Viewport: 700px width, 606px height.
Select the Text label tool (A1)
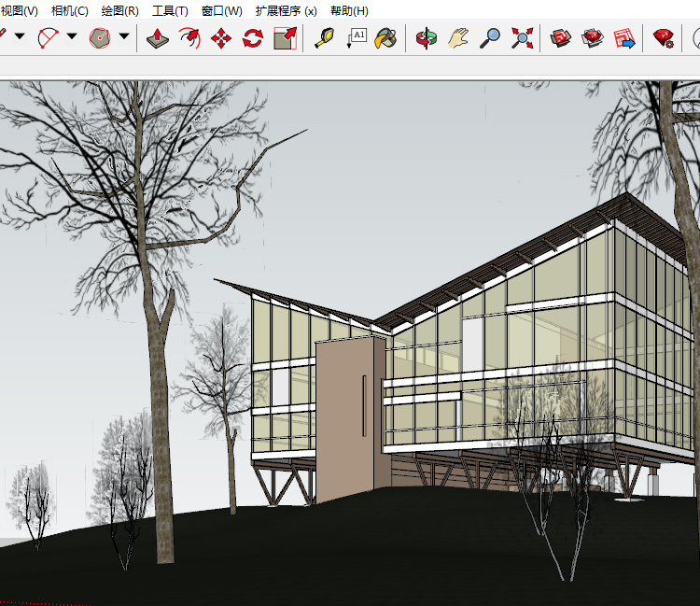(x=357, y=38)
